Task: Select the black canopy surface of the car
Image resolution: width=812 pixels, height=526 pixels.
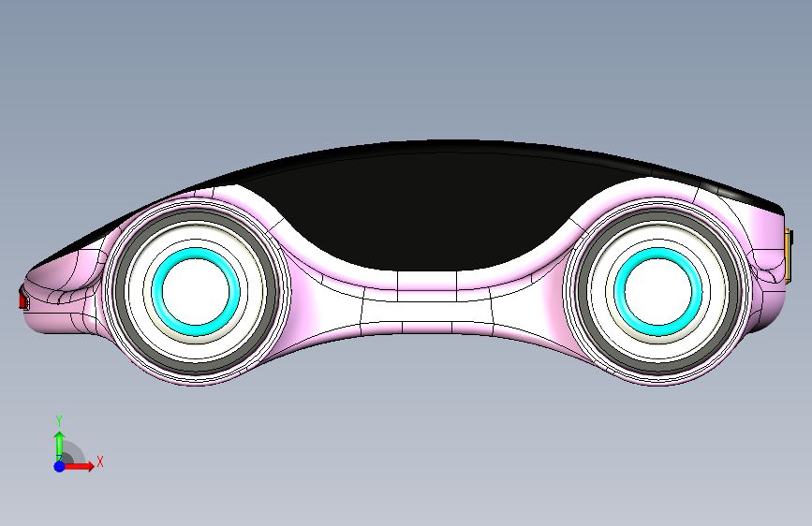Action: (424, 207)
